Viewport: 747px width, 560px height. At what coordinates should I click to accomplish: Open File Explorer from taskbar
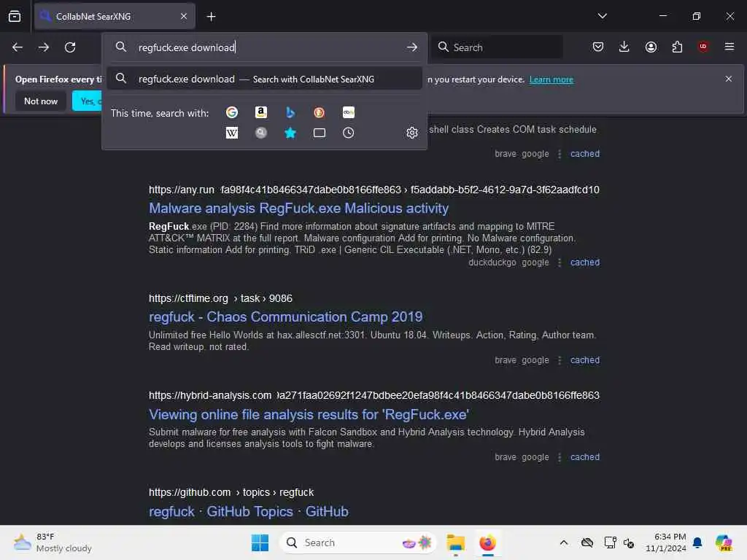(455, 542)
